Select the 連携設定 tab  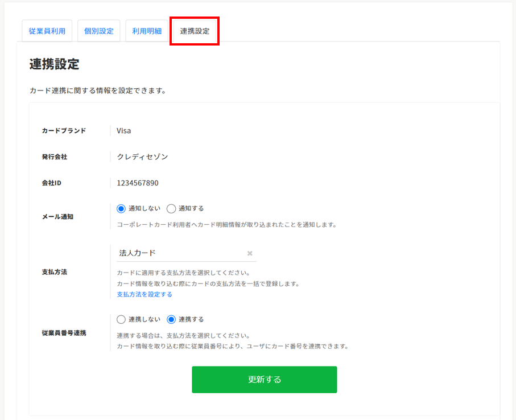(195, 31)
